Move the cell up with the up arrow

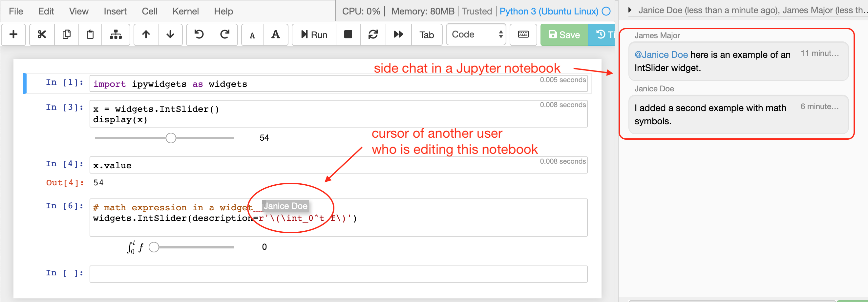(x=146, y=35)
